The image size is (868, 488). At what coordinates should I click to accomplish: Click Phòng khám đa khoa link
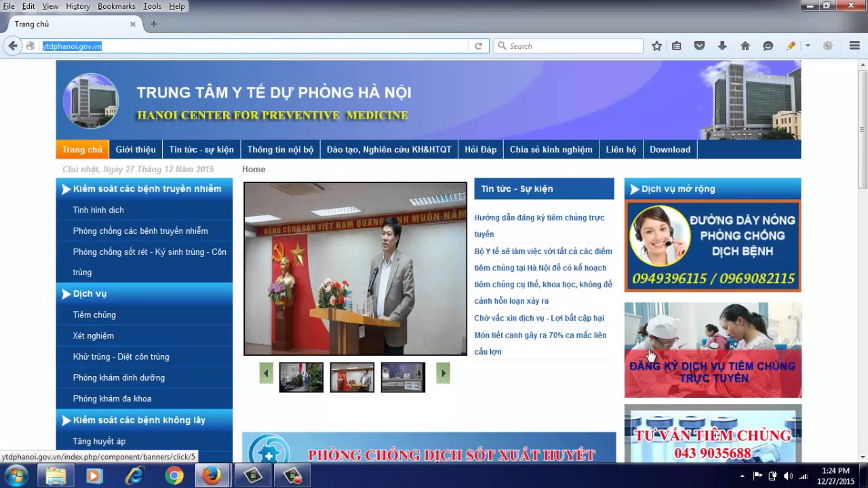click(x=112, y=399)
